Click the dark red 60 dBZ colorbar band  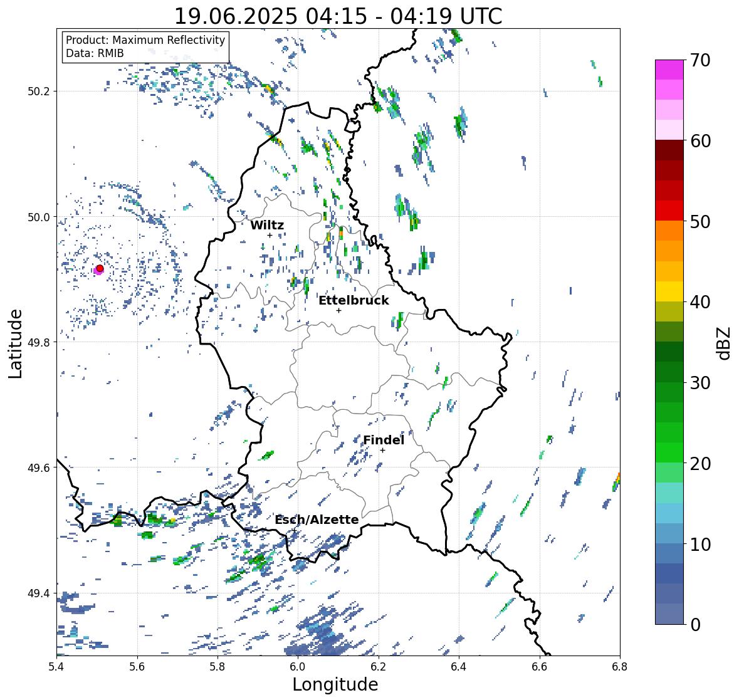pos(669,150)
